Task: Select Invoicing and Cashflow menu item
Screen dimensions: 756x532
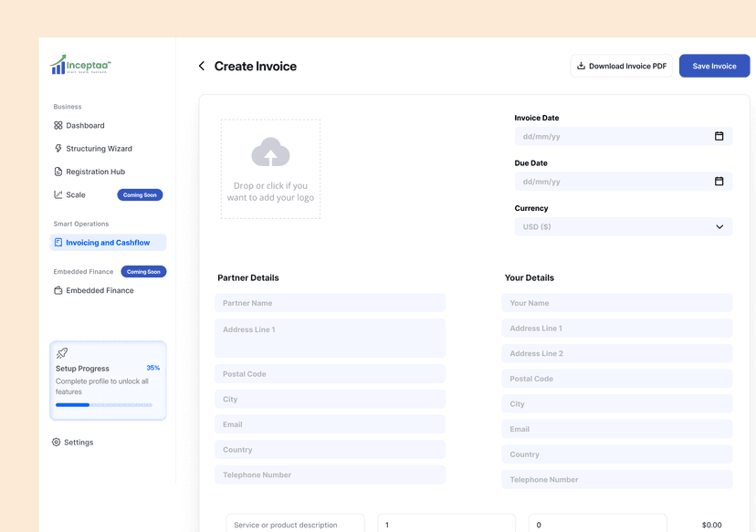Action: coord(108,243)
